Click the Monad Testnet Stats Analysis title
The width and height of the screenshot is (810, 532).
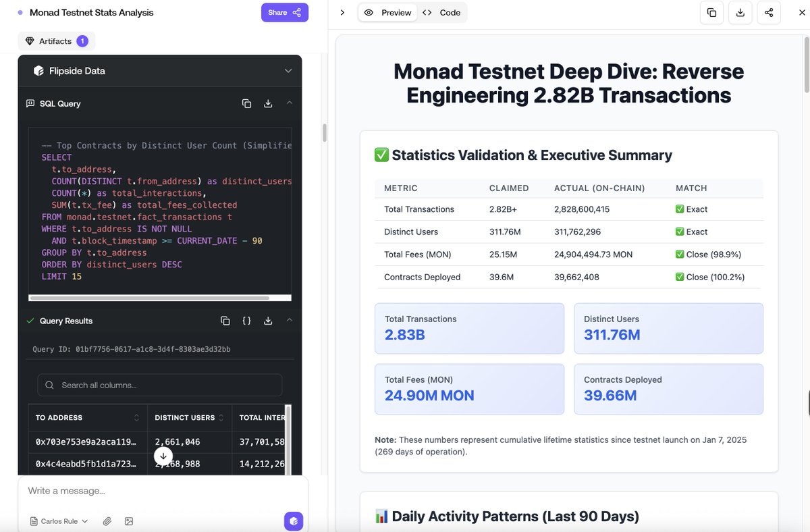click(x=92, y=13)
